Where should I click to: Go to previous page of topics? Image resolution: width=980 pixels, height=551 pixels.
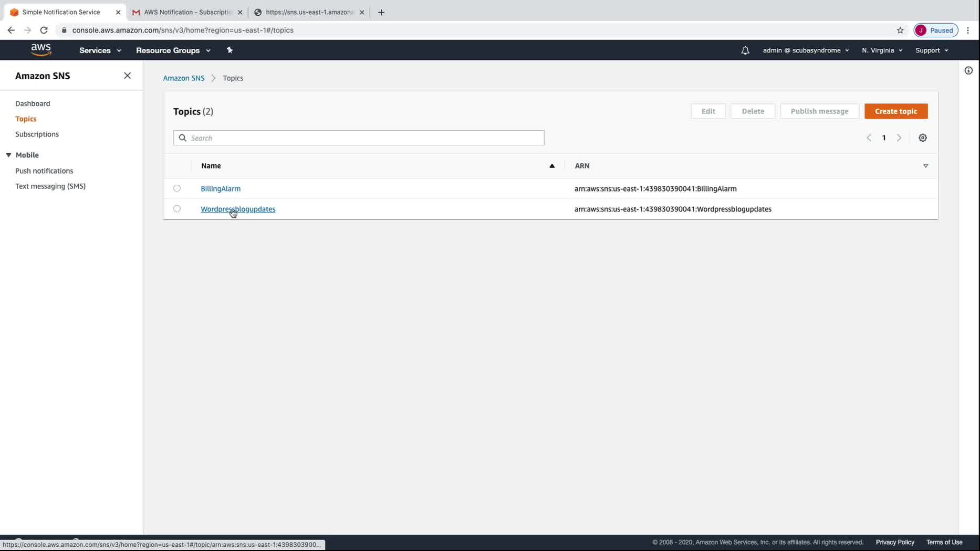[869, 138]
